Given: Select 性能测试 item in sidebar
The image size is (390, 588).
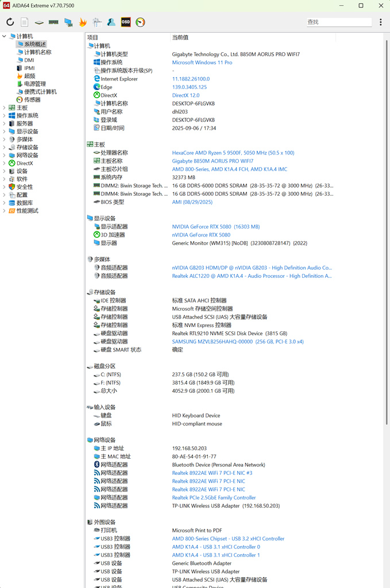Looking at the screenshot, I should point(23,211).
